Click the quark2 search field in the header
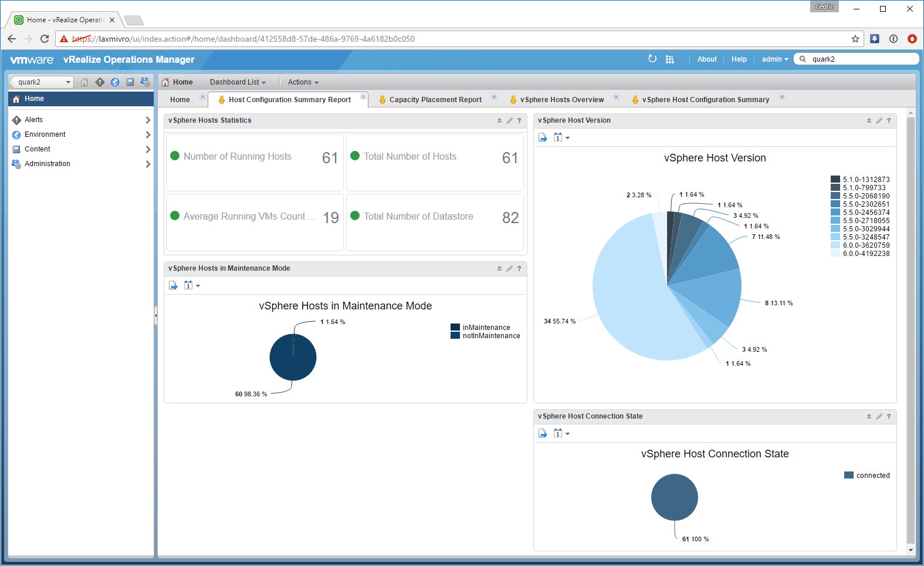924x566 pixels. [x=857, y=59]
